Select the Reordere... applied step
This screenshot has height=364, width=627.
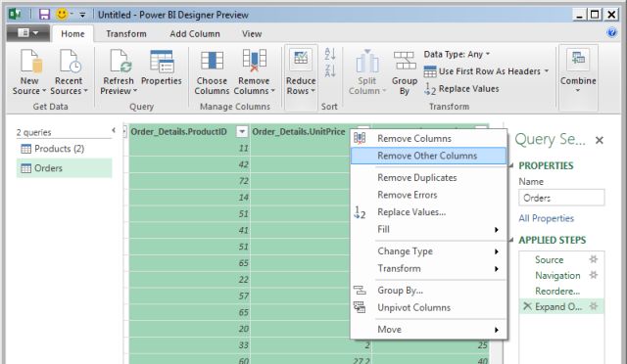tap(561, 291)
